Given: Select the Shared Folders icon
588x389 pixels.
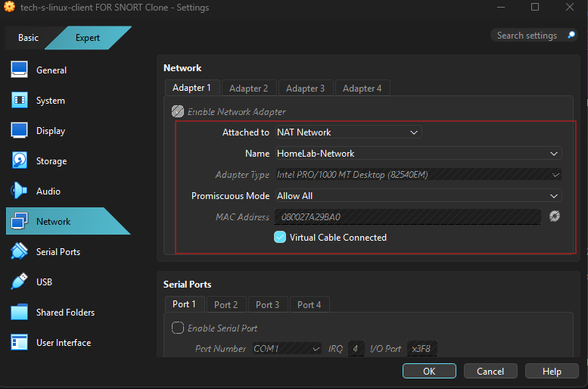Looking at the screenshot, I should (x=20, y=313).
